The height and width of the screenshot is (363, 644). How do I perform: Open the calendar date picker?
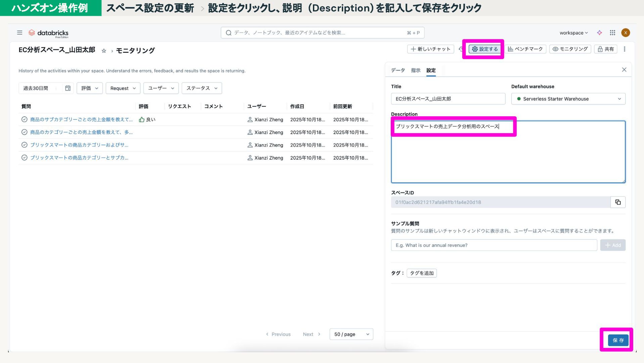click(68, 88)
